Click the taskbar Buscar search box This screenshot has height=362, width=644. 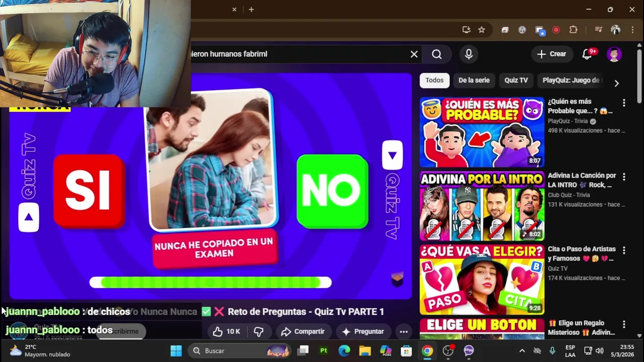tap(240, 350)
